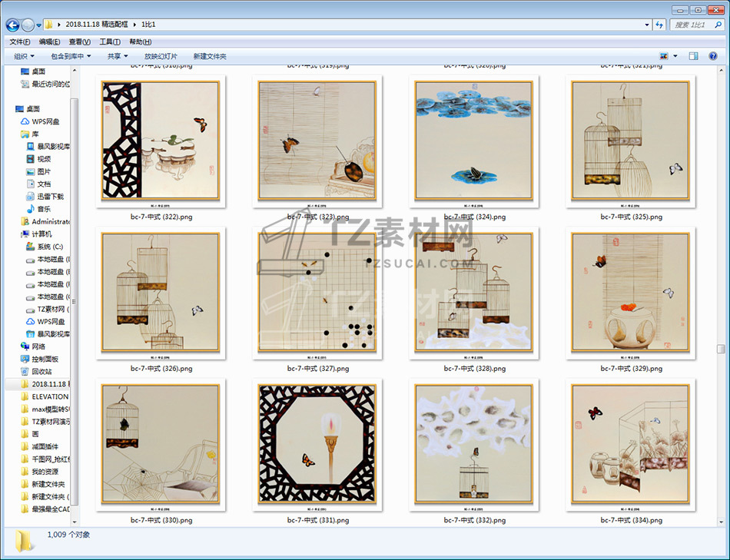Open the view options dropdown arrow
Image resolution: width=730 pixels, height=560 pixels.
pyautogui.click(x=675, y=56)
